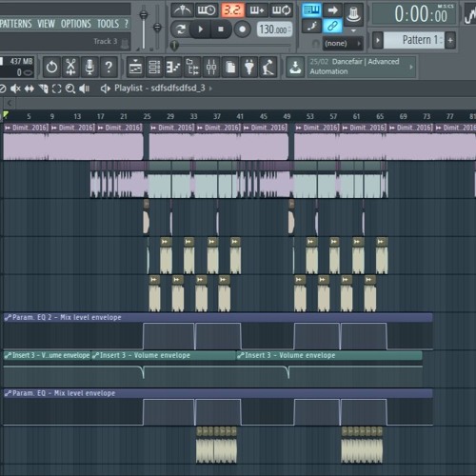Click the snap magnet icon beside (none)

tap(315, 44)
